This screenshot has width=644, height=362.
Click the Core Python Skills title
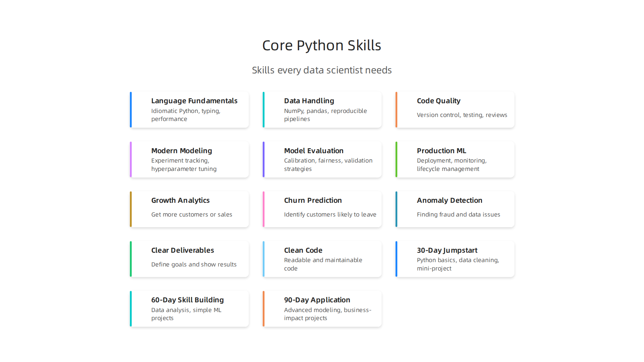pos(322,45)
